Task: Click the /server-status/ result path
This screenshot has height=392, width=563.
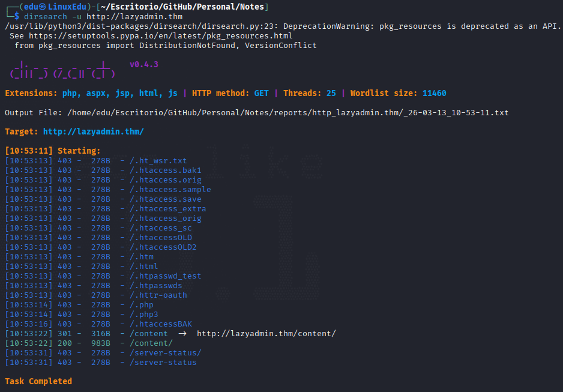Action: [166, 353]
